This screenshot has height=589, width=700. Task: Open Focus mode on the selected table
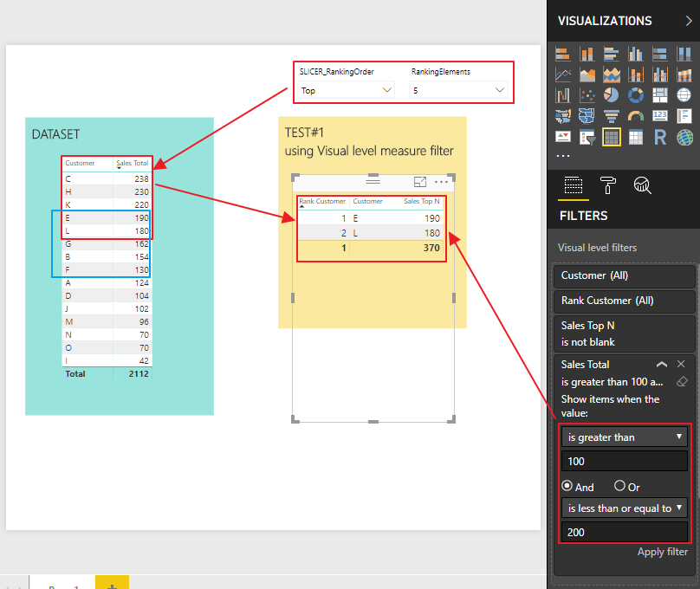point(419,182)
